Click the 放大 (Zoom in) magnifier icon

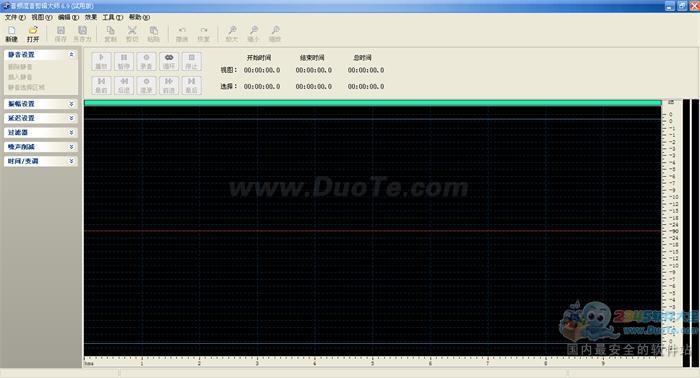[232, 34]
